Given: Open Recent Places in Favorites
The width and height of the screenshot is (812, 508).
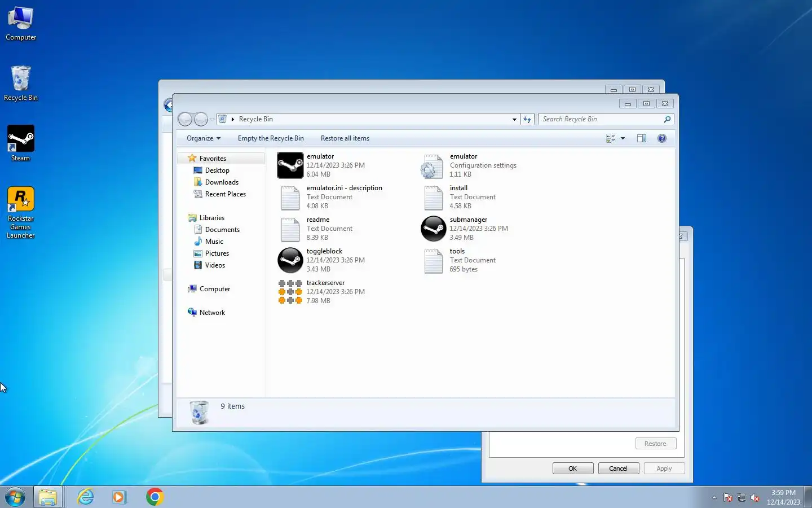Looking at the screenshot, I should click(x=226, y=194).
